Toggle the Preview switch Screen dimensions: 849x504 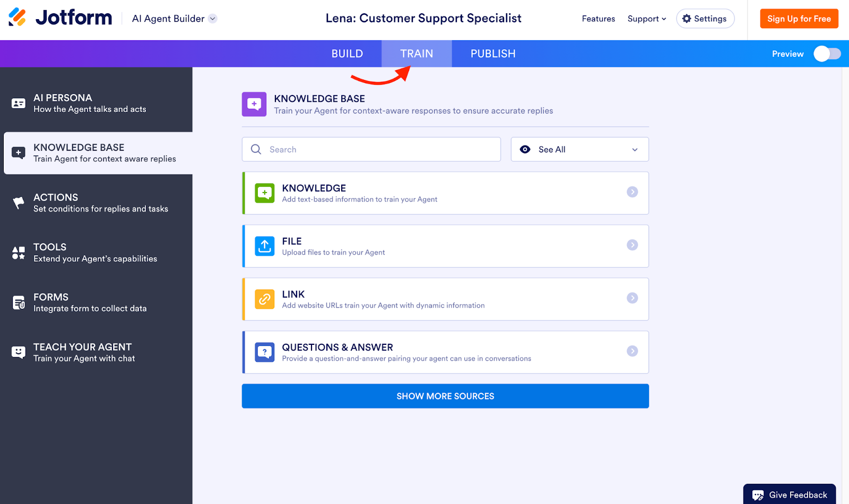point(826,54)
